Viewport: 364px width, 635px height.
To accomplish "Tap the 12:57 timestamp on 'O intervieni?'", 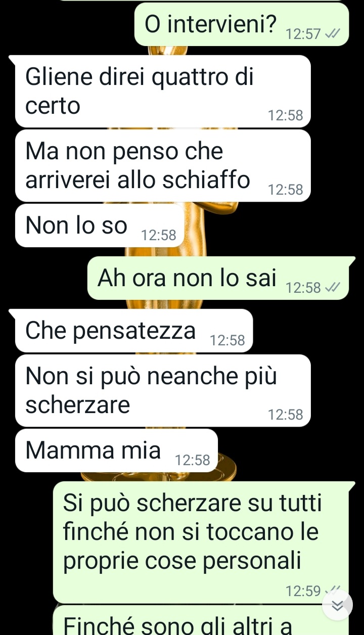I will 303,34.
